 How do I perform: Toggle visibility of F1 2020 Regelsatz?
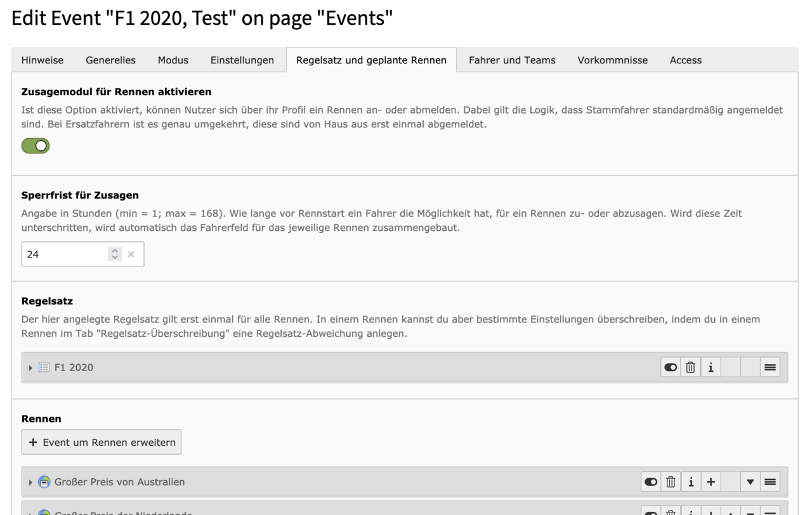(671, 367)
